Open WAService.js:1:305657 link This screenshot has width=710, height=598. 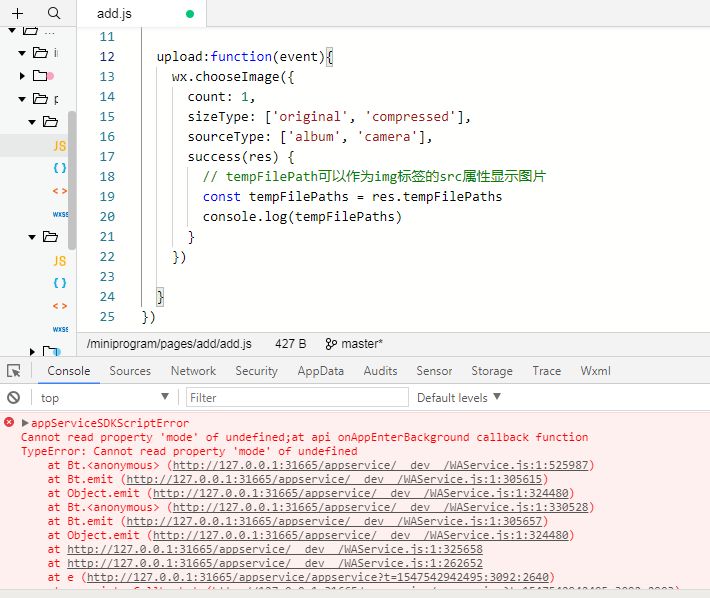334,521
